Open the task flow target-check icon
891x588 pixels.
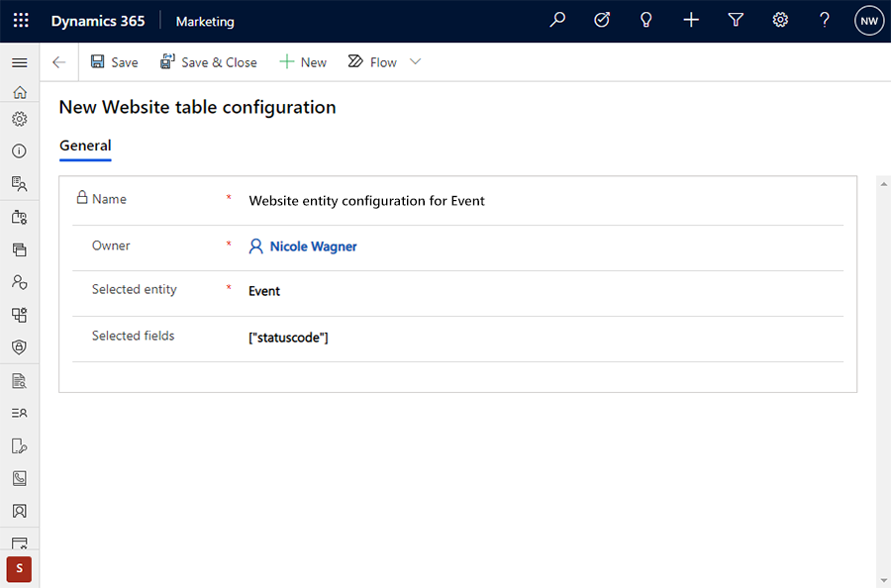click(x=602, y=21)
